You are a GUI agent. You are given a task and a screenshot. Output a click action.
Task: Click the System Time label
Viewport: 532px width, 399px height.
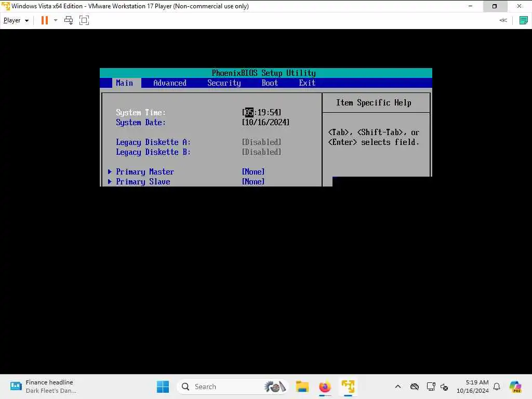pos(141,112)
